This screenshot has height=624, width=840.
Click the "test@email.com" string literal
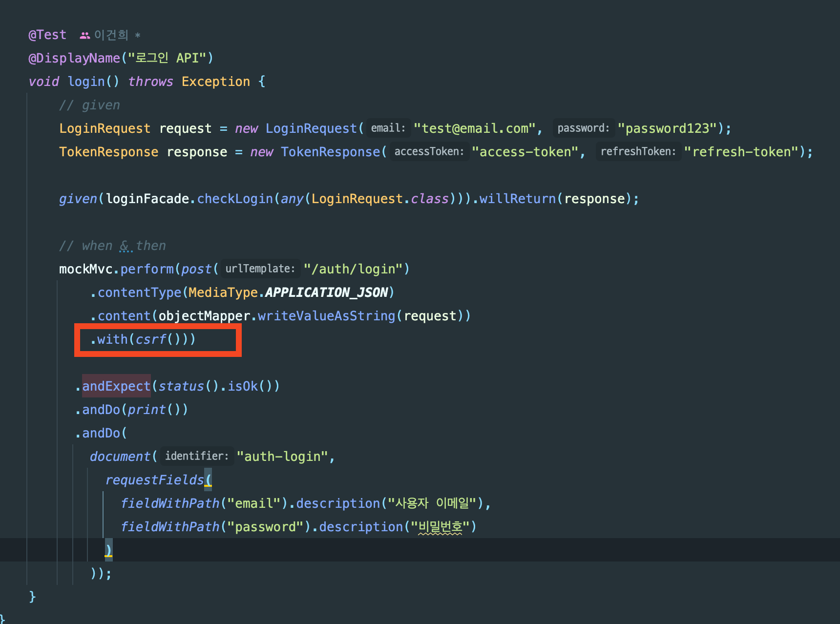coord(475,128)
